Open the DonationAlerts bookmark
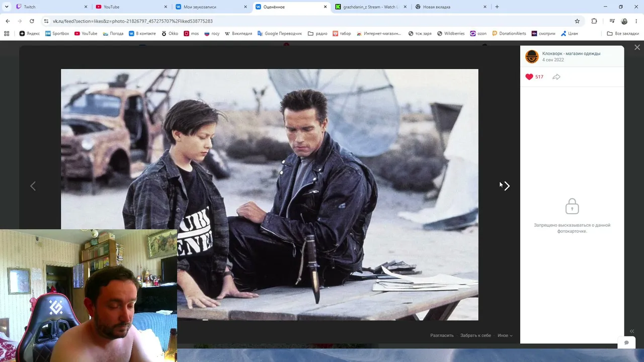 click(509, 34)
